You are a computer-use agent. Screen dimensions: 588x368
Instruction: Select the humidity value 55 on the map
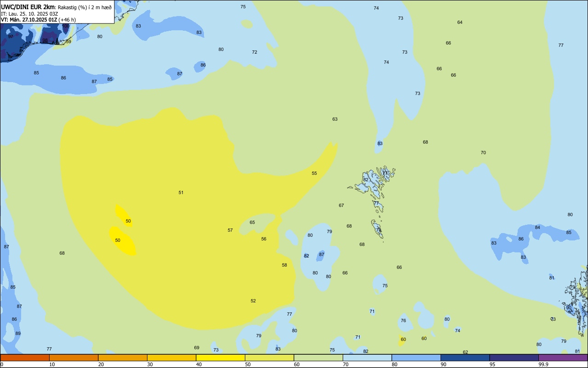click(x=314, y=173)
